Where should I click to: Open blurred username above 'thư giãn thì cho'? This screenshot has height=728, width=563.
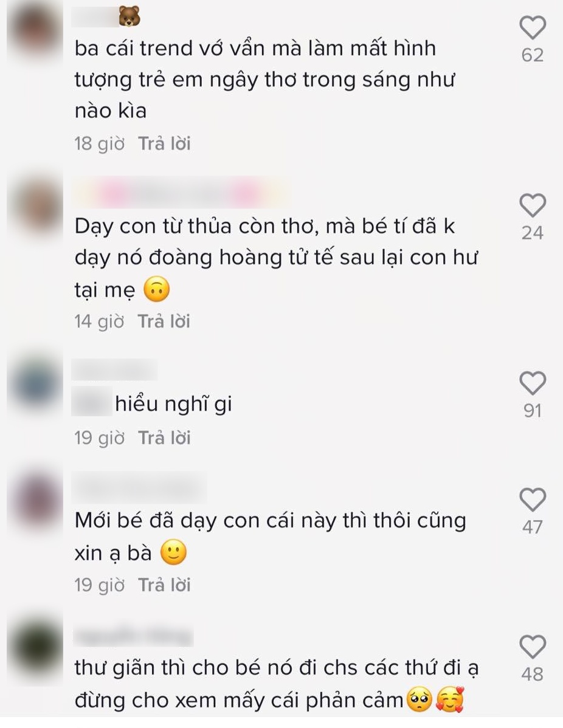click(133, 636)
